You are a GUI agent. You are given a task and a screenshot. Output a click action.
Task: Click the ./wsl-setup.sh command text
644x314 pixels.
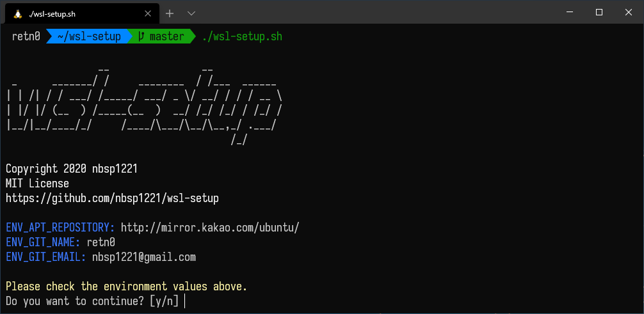pos(242,36)
